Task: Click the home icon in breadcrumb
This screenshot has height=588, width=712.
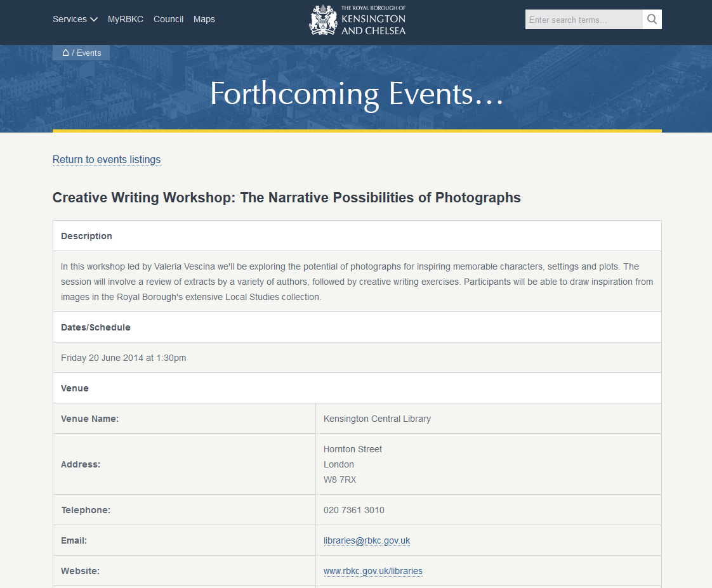Action: coord(65,53)
